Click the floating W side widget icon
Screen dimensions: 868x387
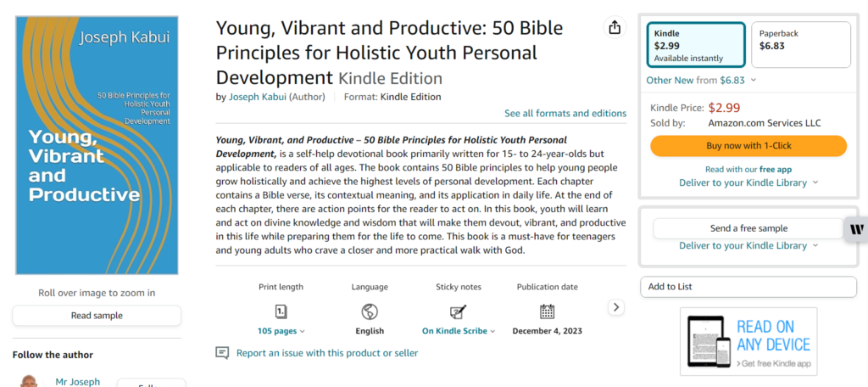(x=856, y=229)
